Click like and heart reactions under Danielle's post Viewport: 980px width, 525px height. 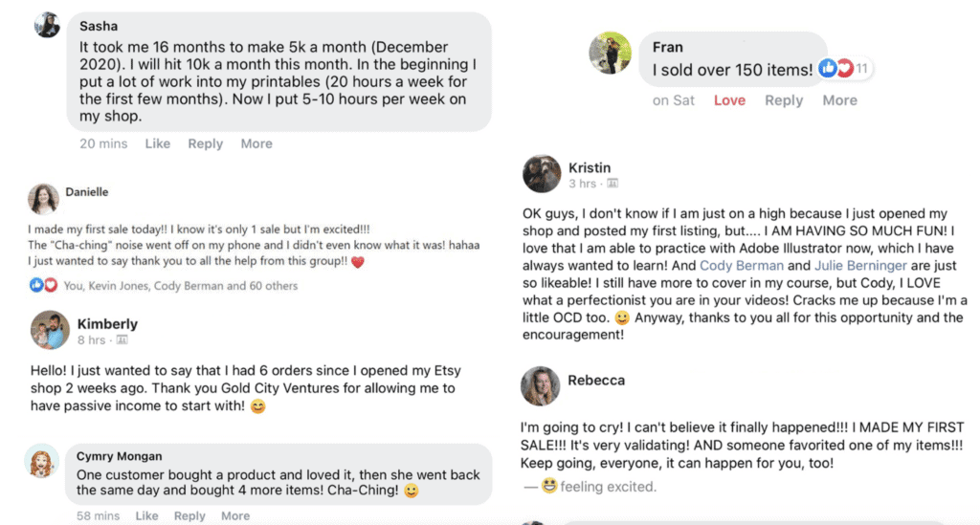point(44,285)
